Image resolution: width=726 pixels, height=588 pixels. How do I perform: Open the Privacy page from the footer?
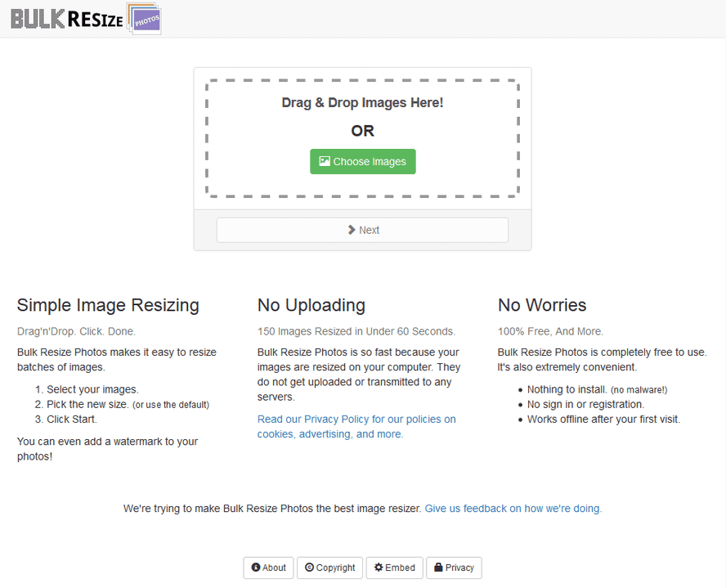454,568
